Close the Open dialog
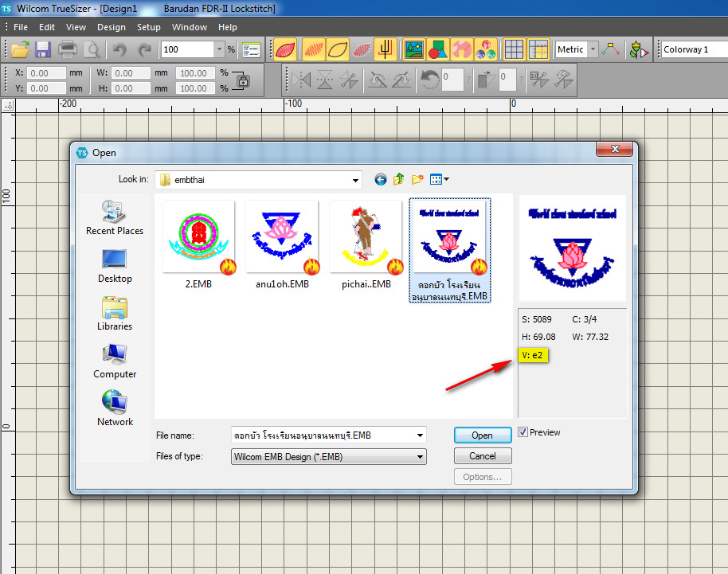Image resolution: width=728 pixels, height=574 pixels. (614, 149)
